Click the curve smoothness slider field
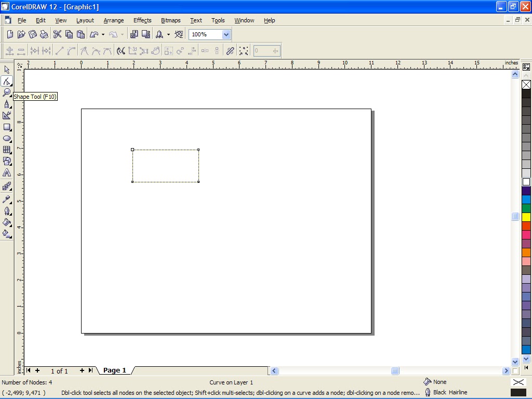The height and width of the screenshot is (399, 532). tap(267, 51)
